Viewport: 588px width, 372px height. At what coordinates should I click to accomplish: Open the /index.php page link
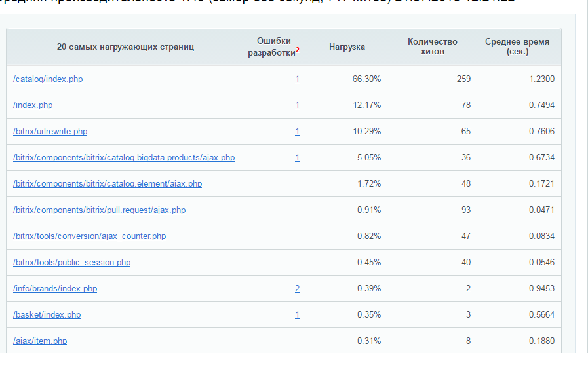point(33,105)
